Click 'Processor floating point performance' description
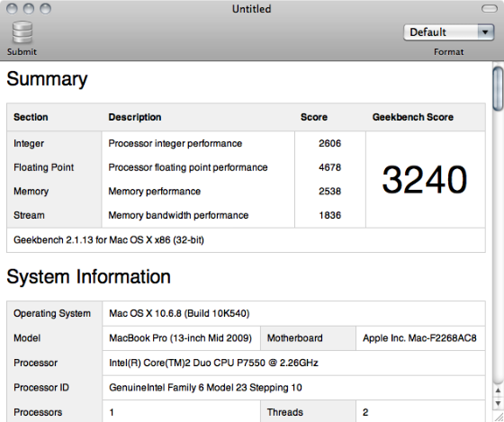This screenshot has width=504, height=422. tap(188, 167)
